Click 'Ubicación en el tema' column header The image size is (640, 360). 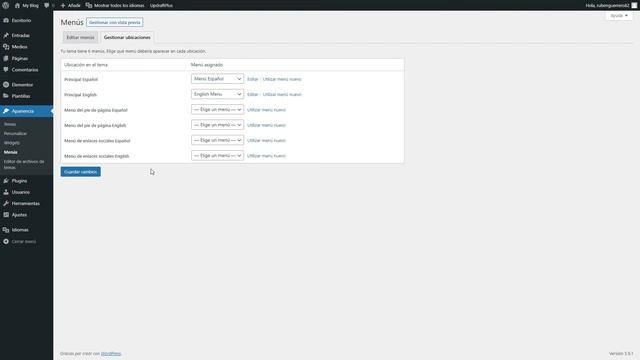[x=86, y=65]
